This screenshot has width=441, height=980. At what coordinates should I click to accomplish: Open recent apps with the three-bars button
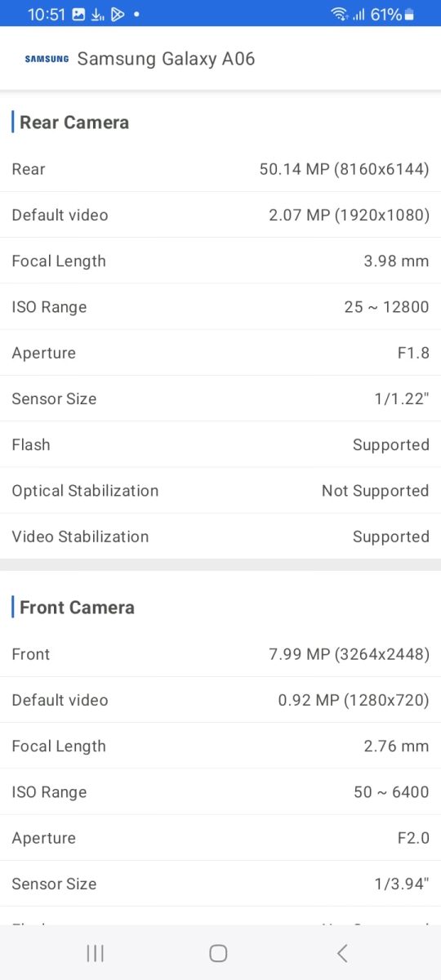pyautogui.click(x=95, y=952)
